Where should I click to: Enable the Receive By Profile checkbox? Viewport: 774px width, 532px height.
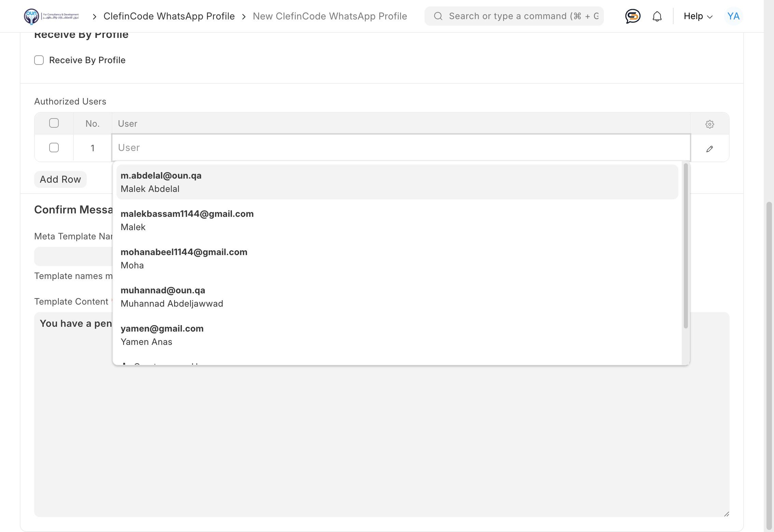point(39,60)
